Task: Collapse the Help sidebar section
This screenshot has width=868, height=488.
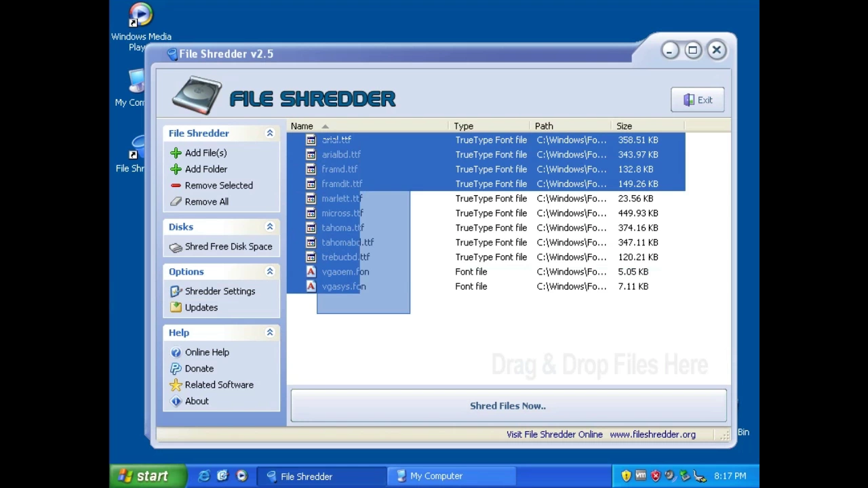Action: pyautogui.click(x=270, y=333)
